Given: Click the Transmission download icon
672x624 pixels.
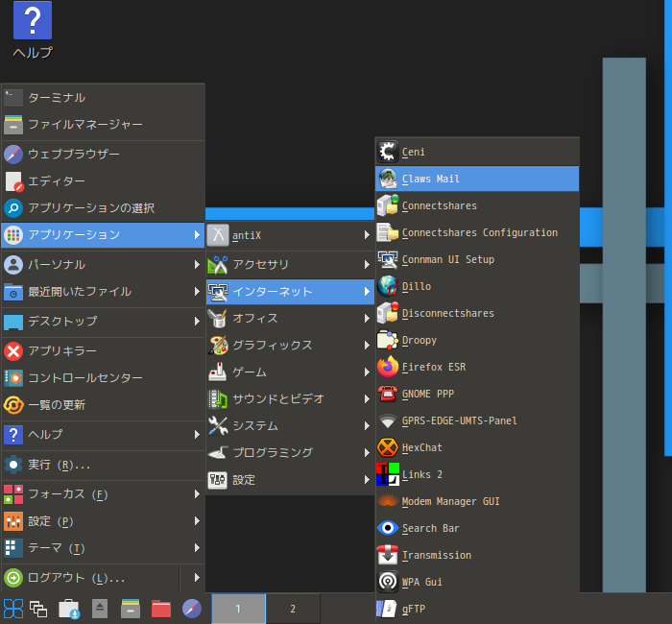Looking at the screenshot, I should [x=388, y=555].
